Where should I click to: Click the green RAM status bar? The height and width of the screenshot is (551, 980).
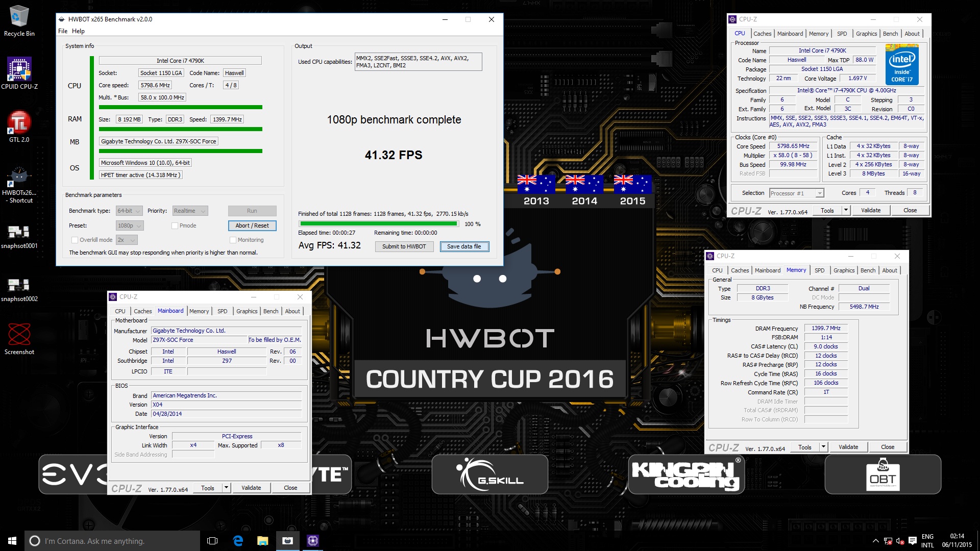(x=181, y=129)
